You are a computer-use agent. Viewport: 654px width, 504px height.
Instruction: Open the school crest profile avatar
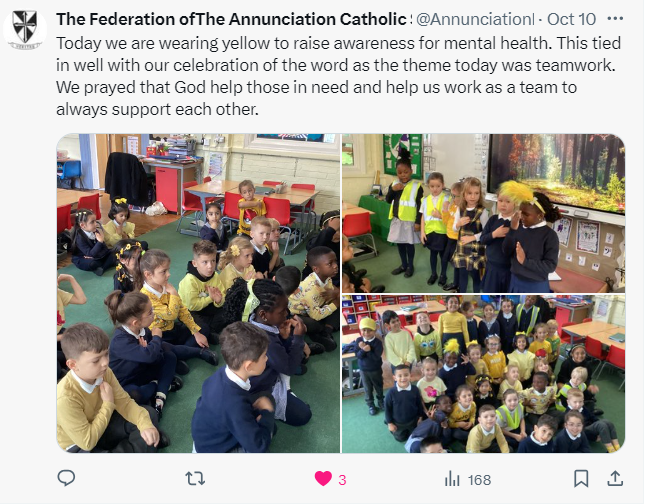coord(25,28)
